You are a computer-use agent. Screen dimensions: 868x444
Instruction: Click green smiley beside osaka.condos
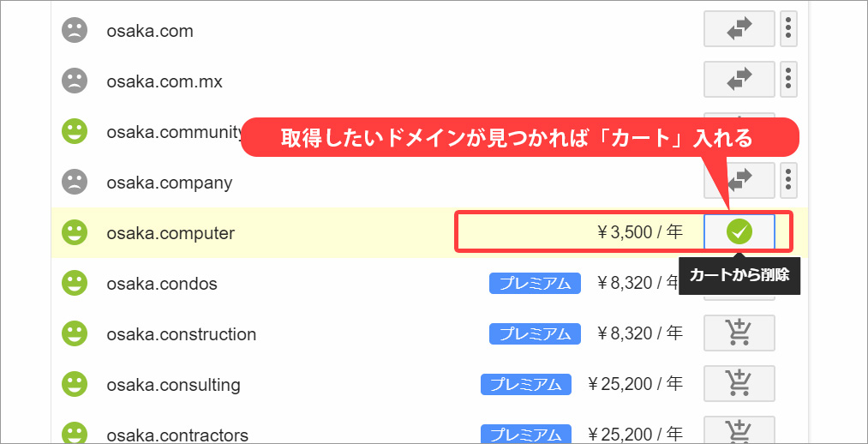pyautogui.click(x=75, y=283)
